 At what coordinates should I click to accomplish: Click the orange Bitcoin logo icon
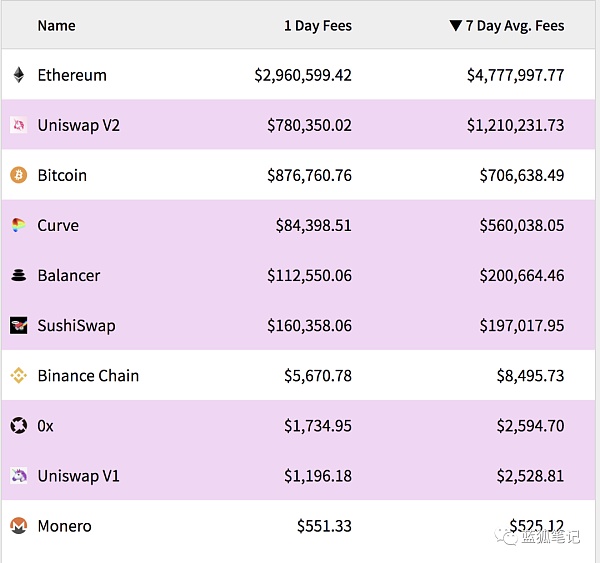point(18,175)
